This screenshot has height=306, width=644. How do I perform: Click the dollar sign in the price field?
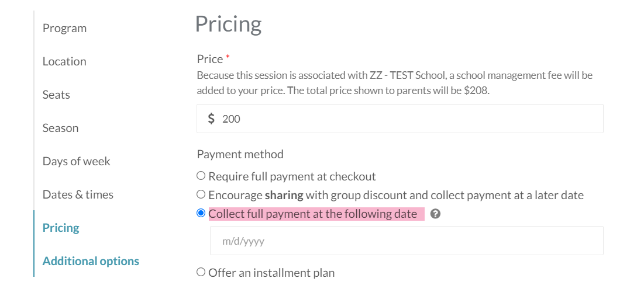pos(211,119)
